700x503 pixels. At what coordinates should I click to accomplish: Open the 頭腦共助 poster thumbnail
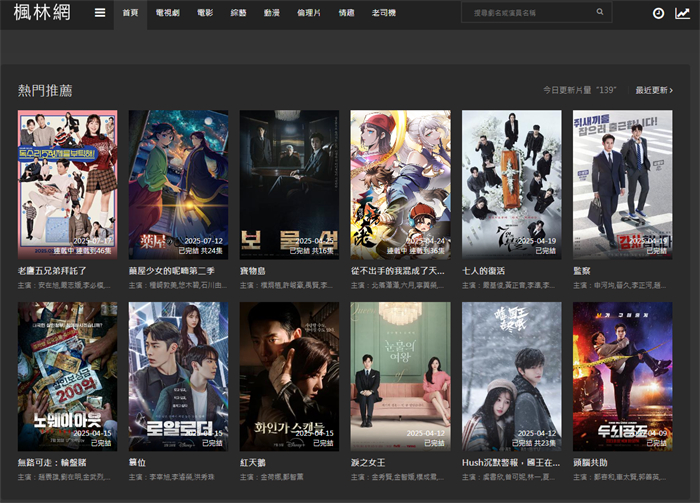click(623, 377)
